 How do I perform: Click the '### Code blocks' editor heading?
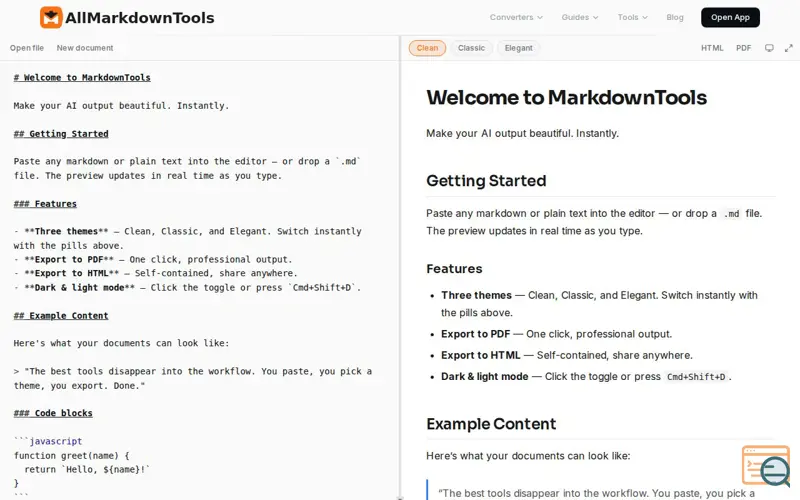click(53, 413)
